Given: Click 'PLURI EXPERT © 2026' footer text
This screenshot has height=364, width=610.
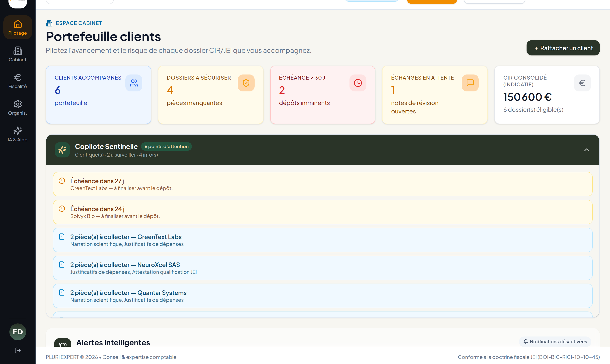Looking at the screenshot, I should coord(72,357).
